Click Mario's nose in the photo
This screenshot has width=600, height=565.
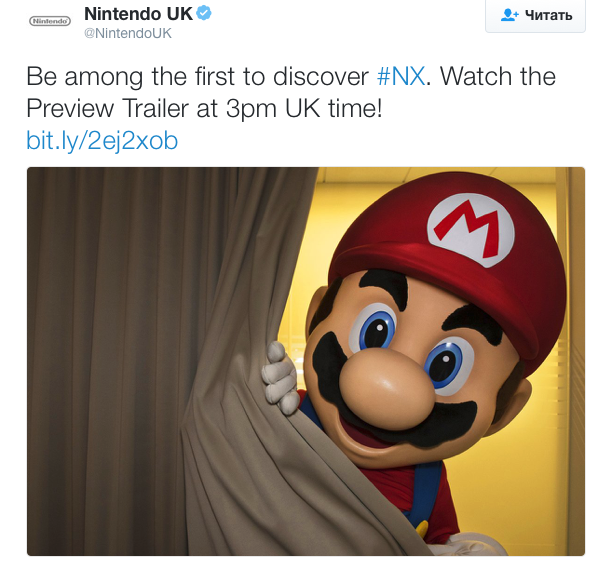pos(386,386)
